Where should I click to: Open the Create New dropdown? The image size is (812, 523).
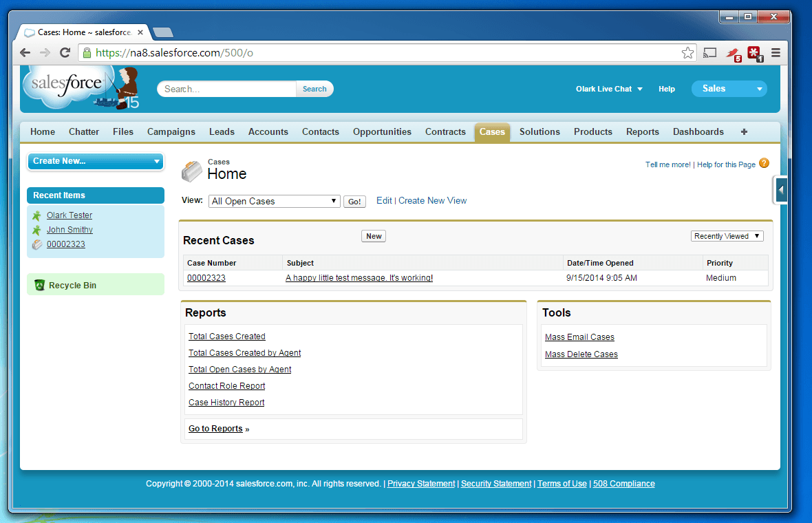(x=95, y=161)
